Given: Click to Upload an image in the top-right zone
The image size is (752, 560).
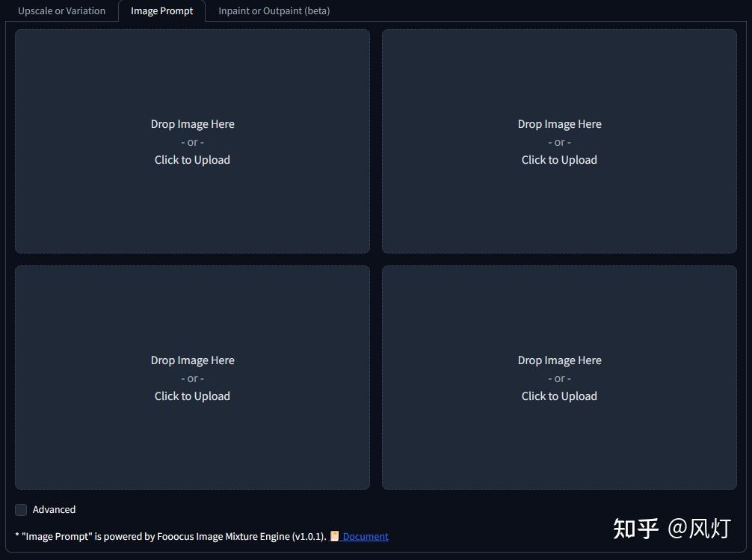Looking at the screenshot, I should point(559,159).
